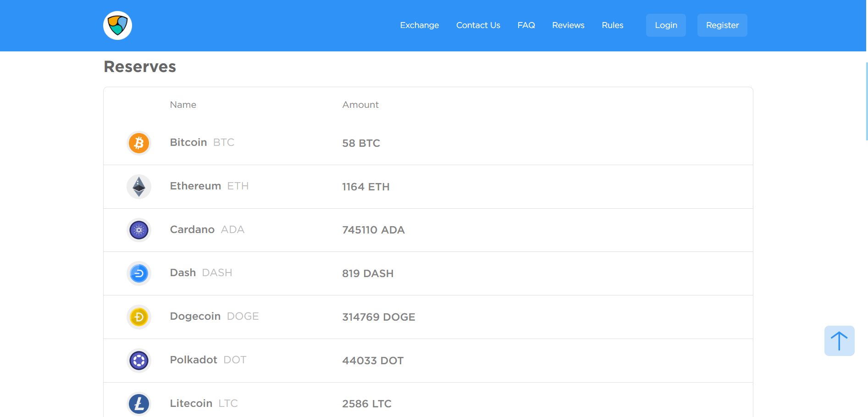Click the 58 BTC amount
Screen dimensions: 868x417
point(361,143)
